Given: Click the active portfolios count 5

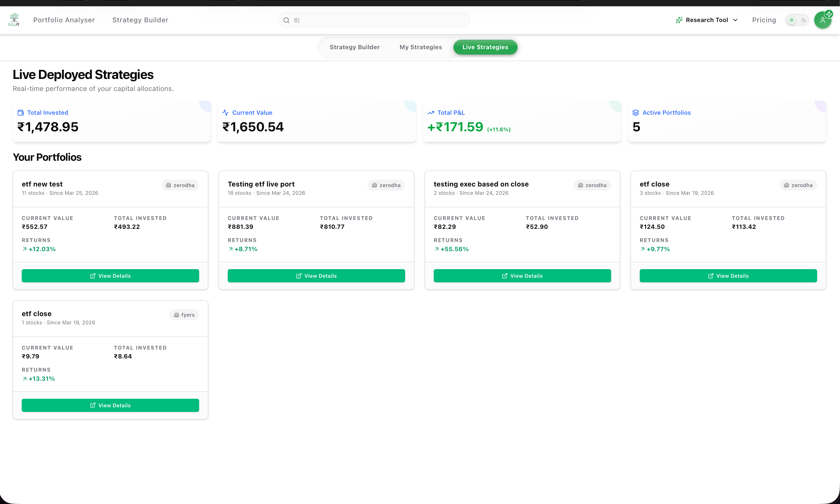Looking at the screenshot, I should (x=636, y=127).
